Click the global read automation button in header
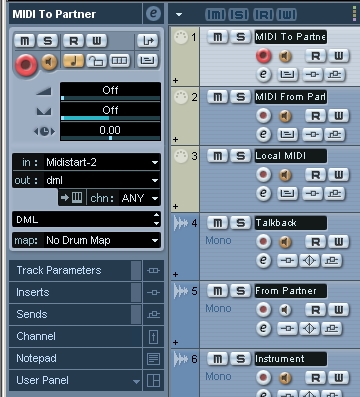The height and width of the screenshot is (397, 360). [263, 14]
